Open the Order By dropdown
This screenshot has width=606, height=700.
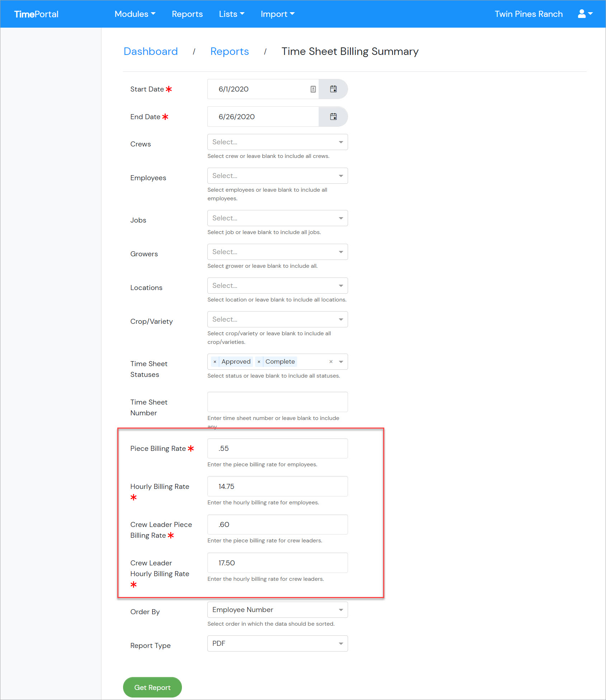tap(277, 610)
